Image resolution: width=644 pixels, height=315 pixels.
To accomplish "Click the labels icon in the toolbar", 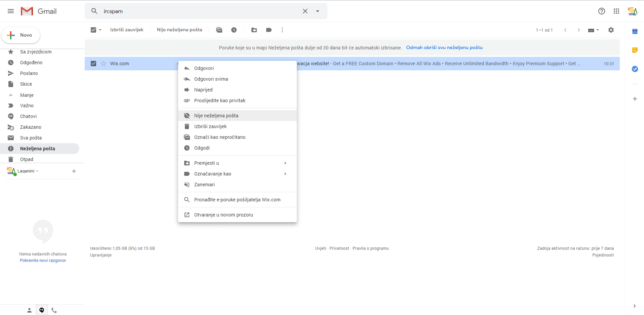I will click(269, 30).
